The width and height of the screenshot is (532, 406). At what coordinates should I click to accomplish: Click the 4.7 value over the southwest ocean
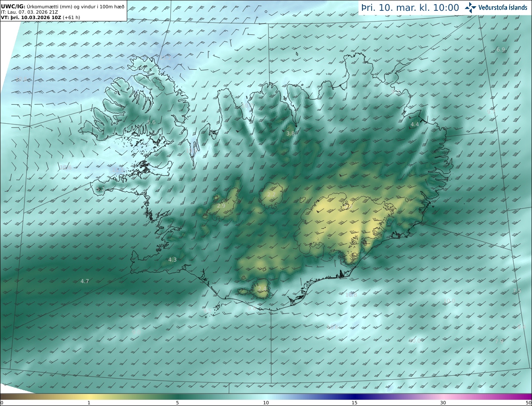85,281
